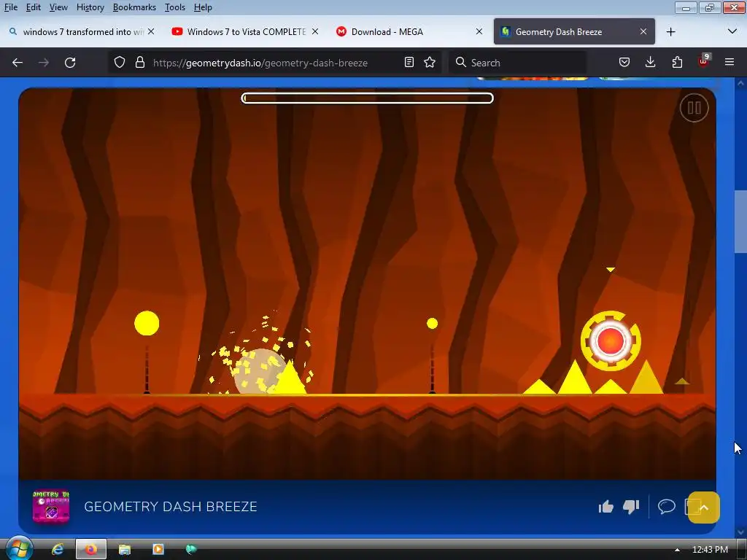
Task: Click the page vertical scrollbar thumb
Action: click(x=740, y=222)
